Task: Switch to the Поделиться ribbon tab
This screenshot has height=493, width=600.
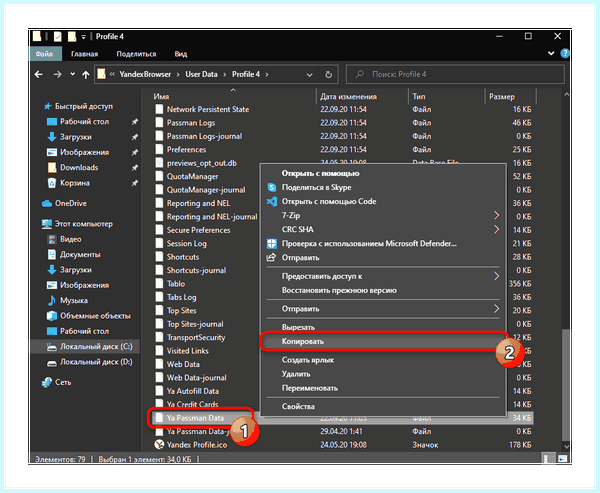Action: [136, 54]
